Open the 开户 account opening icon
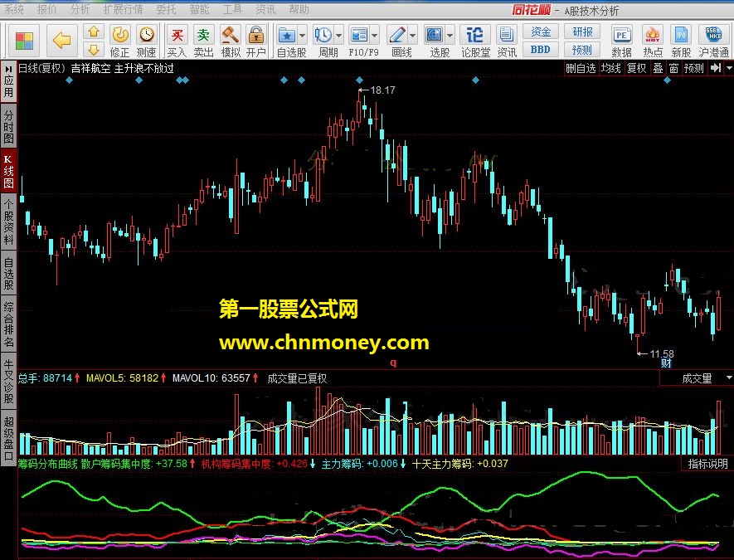This screenshot has height=560, width=734. coord(256,41)
